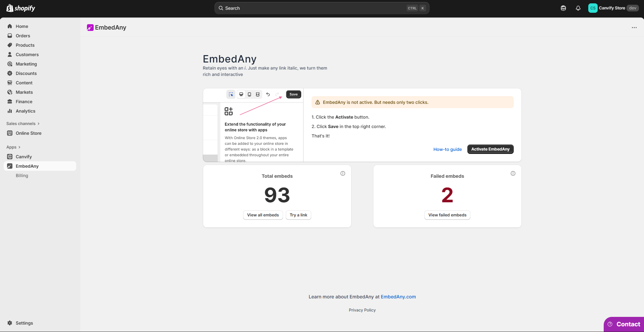Click View failed embeds button
This screenshot has height=332, width=644.
coord(447,215)
